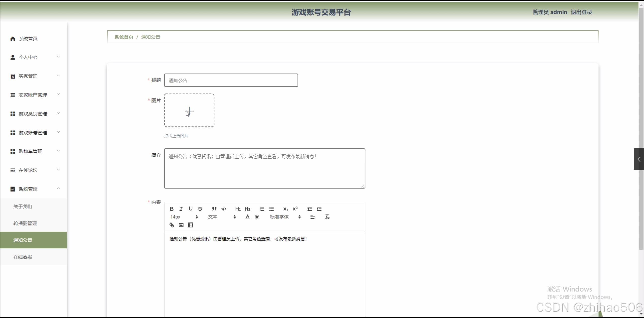Toggle underline formatting
Viewport: 644px width, 318px height.
pos(191,209)
